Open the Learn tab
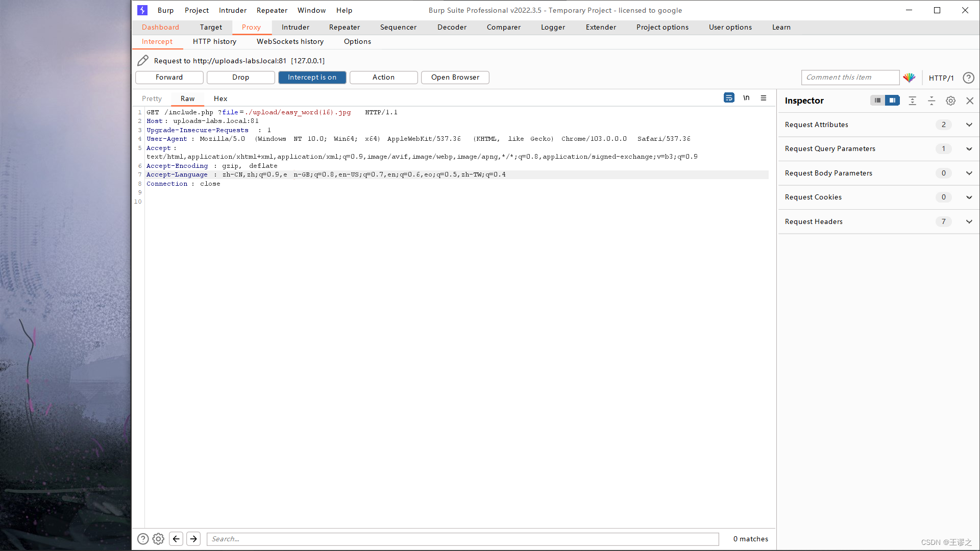Screen dimensions: 980x551 pos(781,28)
